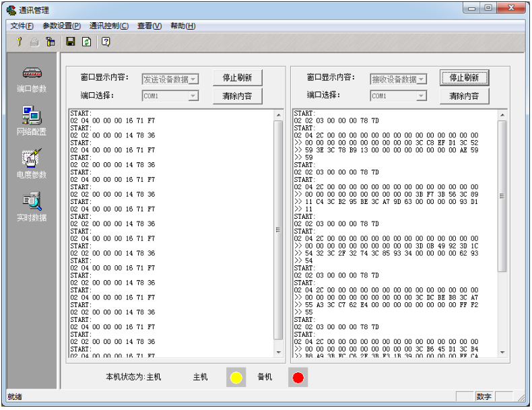Open the left panel COM1 port dropdown
Image resolution: width=532 pixels, height=410 pixels.
tap(193, 96)
